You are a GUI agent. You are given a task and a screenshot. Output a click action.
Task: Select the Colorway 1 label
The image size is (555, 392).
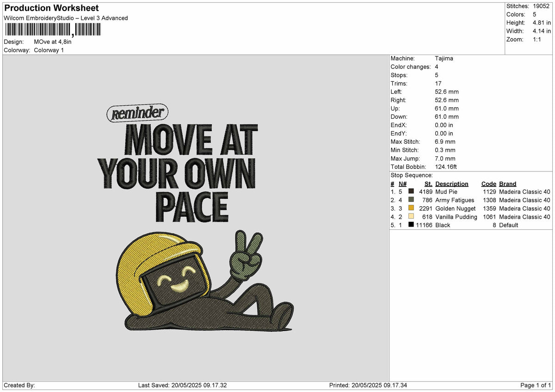click(49, 50)
